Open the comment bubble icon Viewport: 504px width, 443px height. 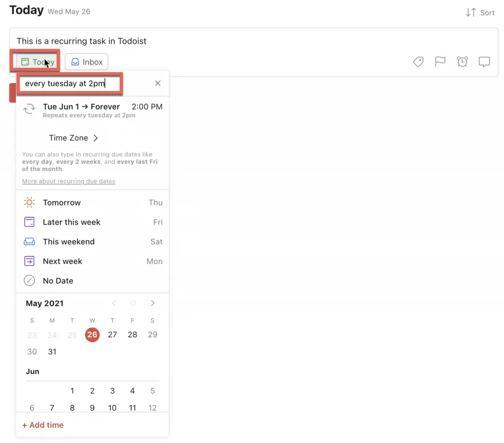484,61
